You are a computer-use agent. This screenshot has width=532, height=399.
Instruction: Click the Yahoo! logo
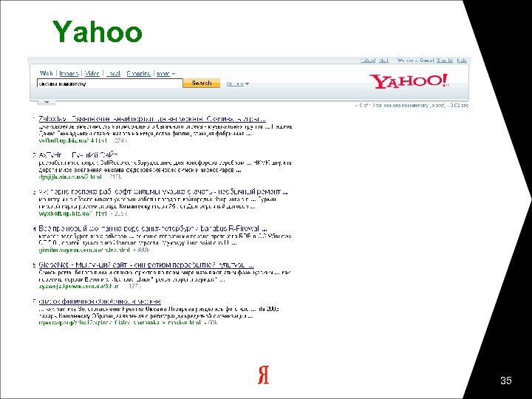coord(409,81)
